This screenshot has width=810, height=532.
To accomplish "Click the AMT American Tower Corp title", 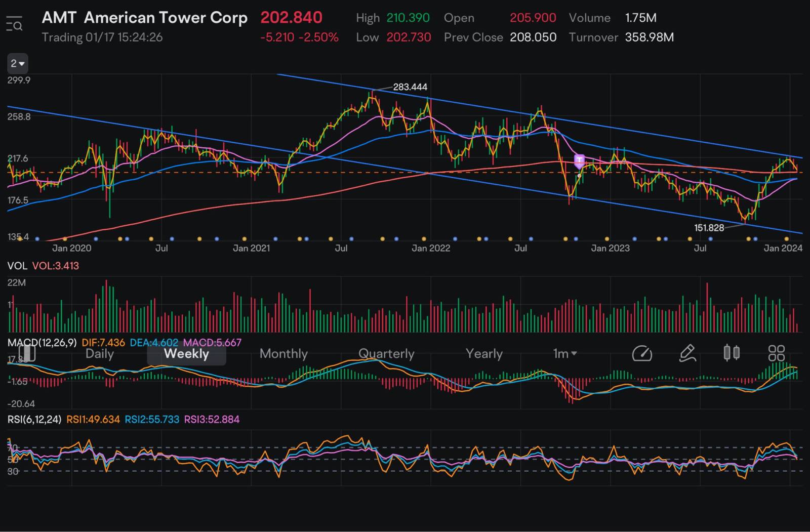I will pyautogui.click(x=145, y=18).
